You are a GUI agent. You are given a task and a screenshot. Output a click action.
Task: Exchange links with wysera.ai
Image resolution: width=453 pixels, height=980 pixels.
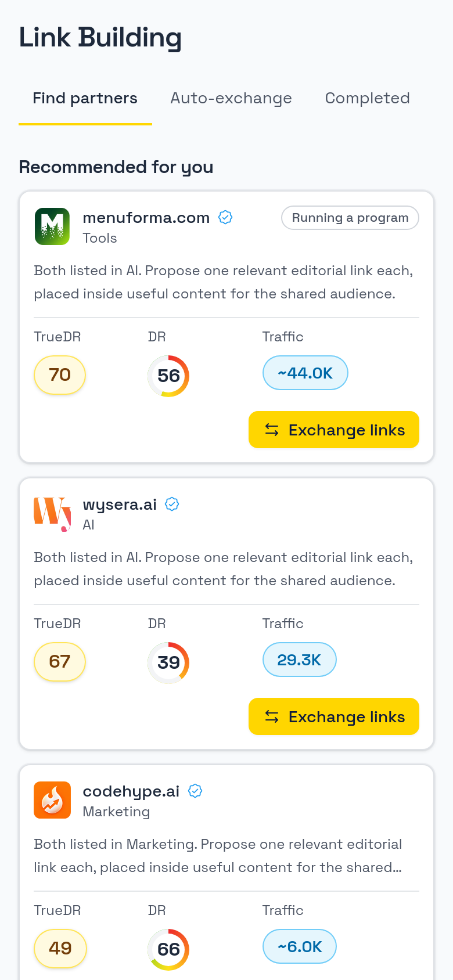(x=334, y=716)
